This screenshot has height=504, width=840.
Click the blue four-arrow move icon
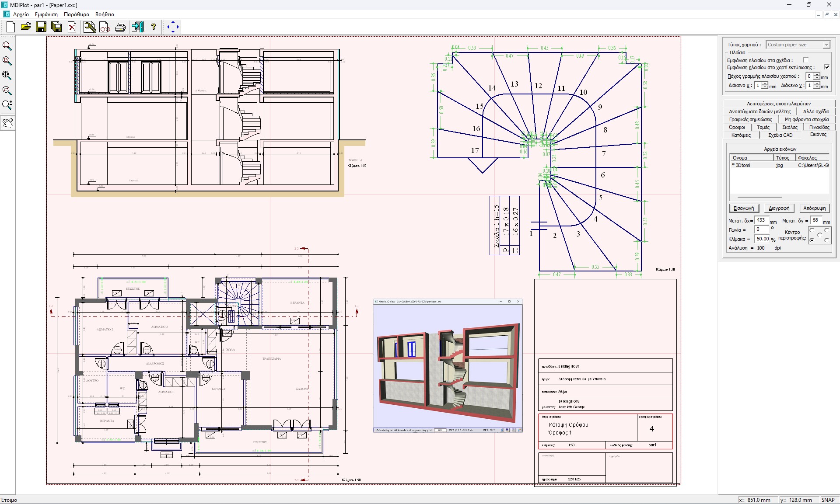click(x=173, y=27)
